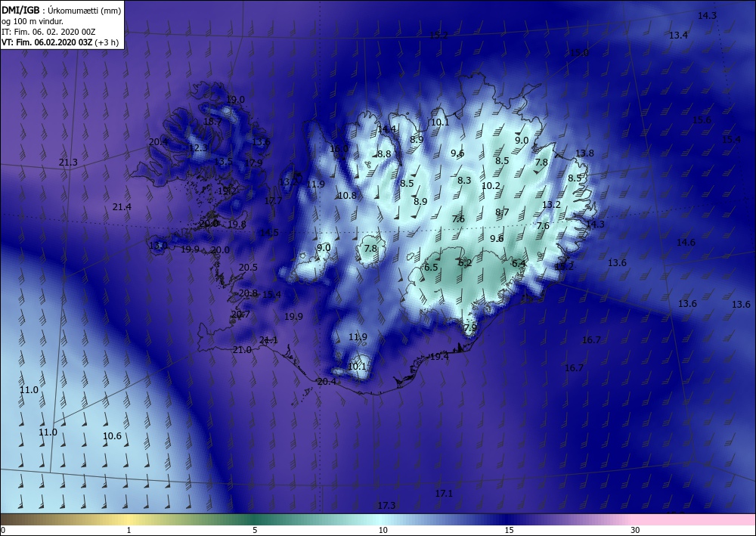Click the 15.0 value label

point(579,52)
